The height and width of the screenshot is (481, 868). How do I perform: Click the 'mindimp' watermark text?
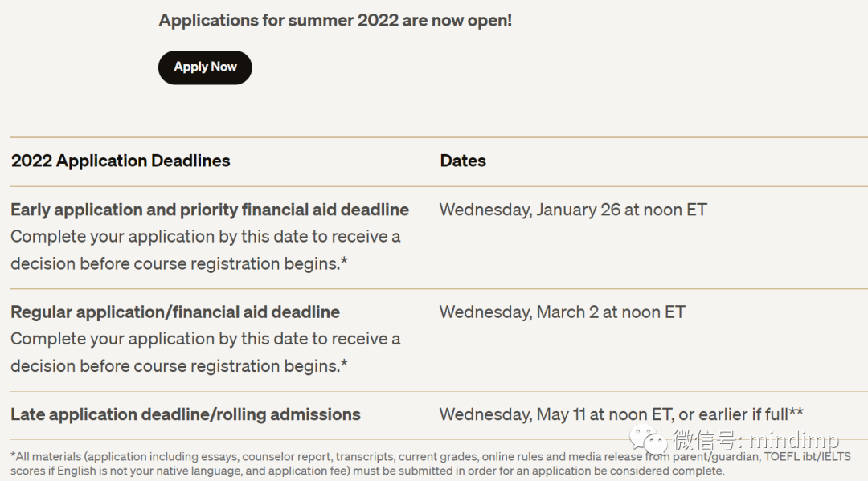794,440
